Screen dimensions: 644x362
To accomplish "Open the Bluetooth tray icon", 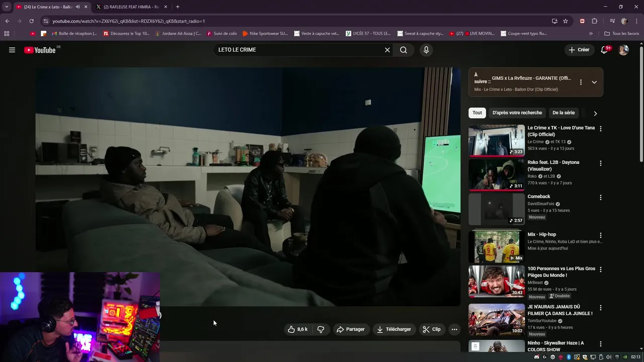I will coord(569,357).
